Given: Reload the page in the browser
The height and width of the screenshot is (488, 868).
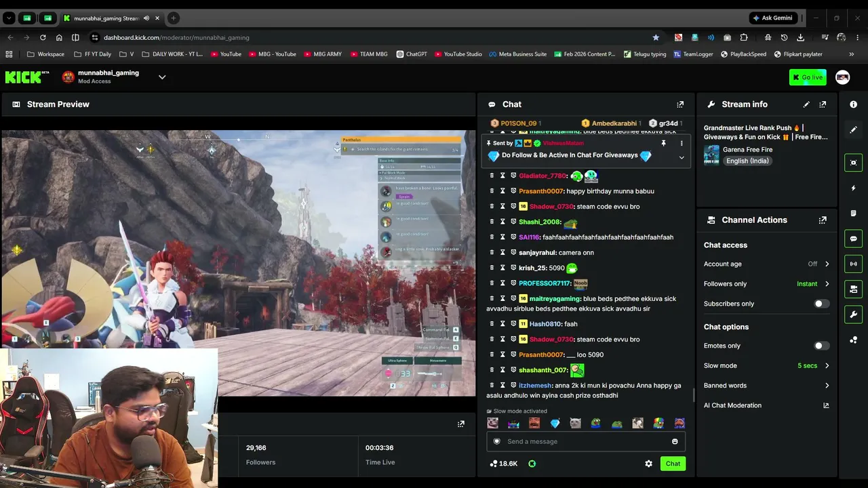Looking at the screenshot, I should 43,37.
